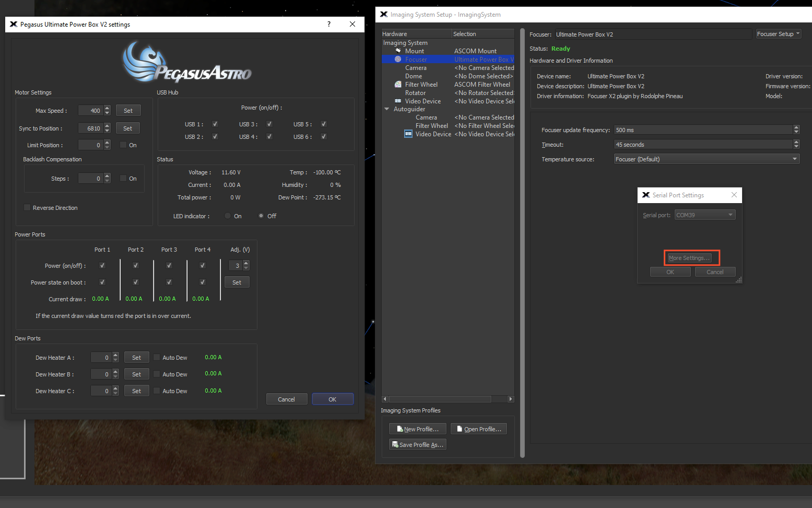Enable Auto Dew for Dew Heater C
This screenshot has height=508, width=812.
(x=157, y=391)
